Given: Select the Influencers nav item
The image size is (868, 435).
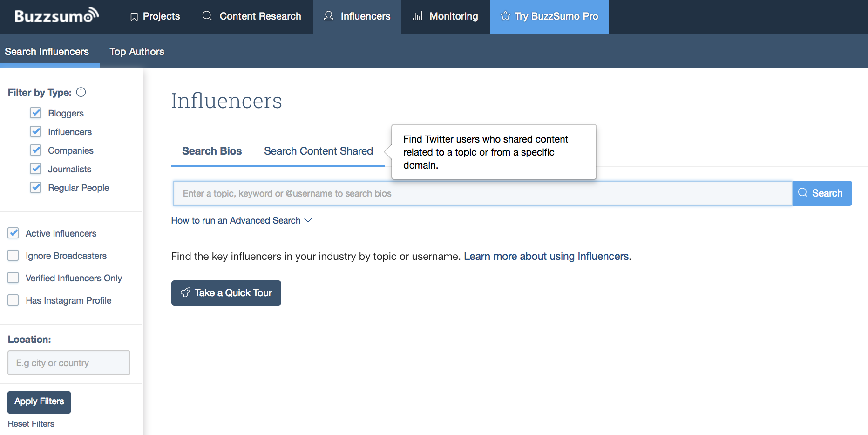Looking at the screenshot, I should point(357,17).
